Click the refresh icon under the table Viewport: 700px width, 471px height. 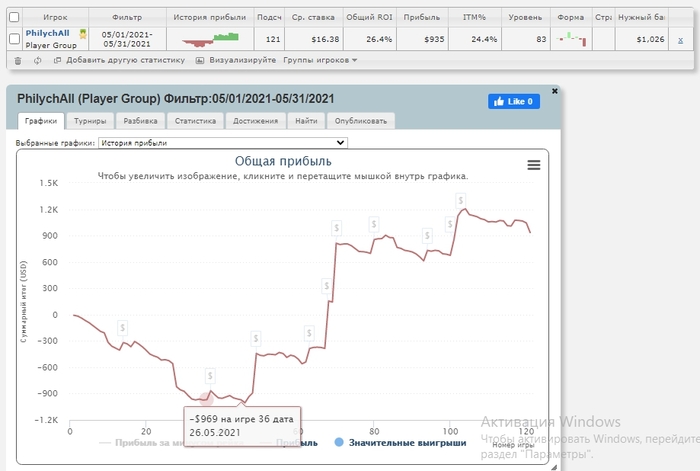[x=38, y=60]
